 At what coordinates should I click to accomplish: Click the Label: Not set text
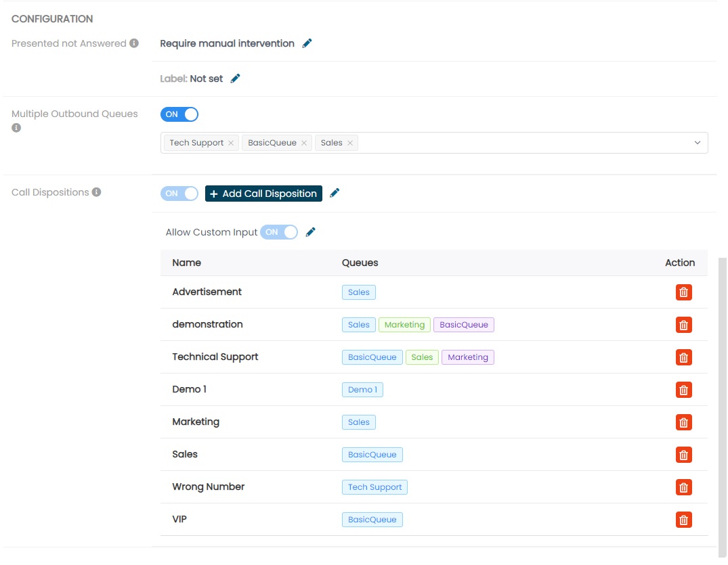191,78
